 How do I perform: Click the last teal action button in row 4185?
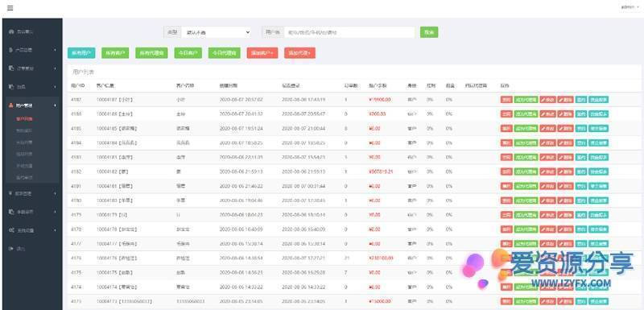click(x=598, y=129)
